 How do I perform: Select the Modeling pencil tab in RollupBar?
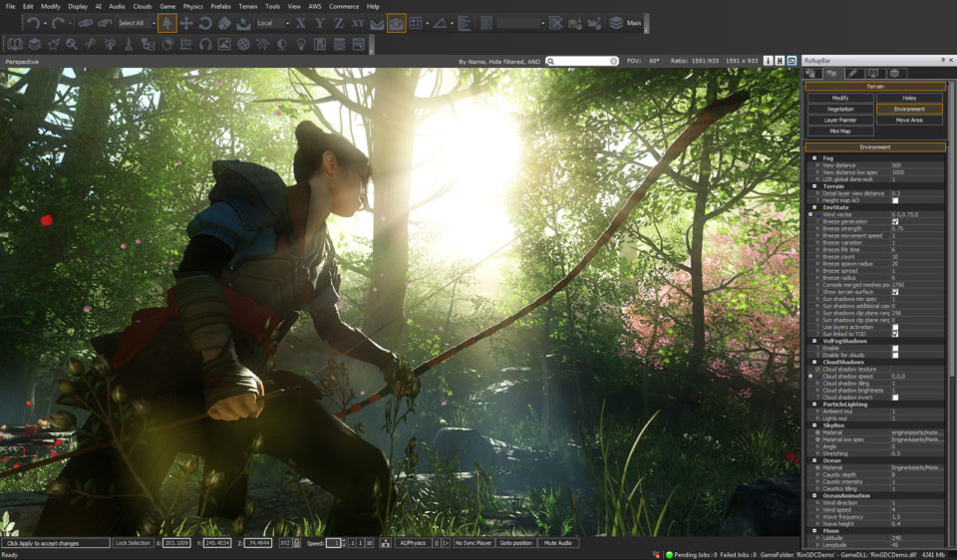click(x=852, y=73)
